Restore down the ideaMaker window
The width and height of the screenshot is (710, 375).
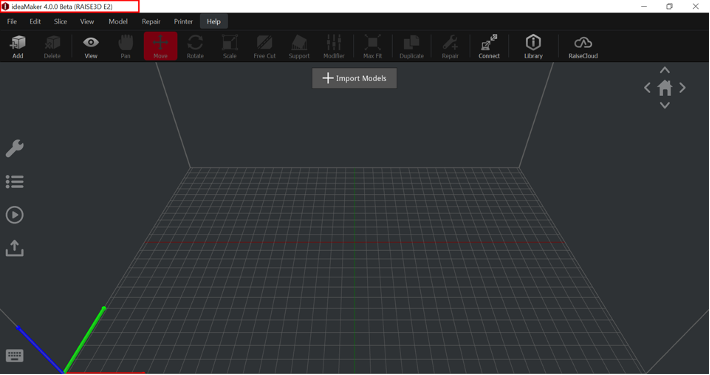(x=669, y=6)
